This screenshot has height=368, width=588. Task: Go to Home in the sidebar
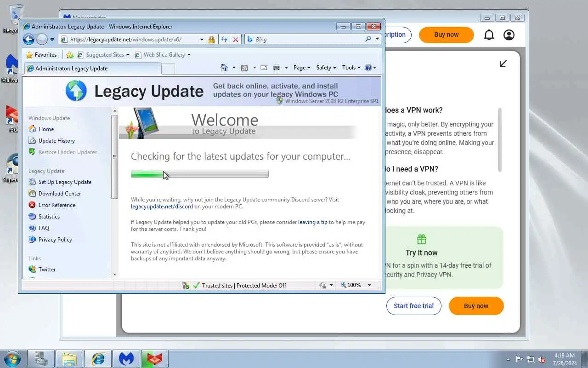tap(41, 129)
